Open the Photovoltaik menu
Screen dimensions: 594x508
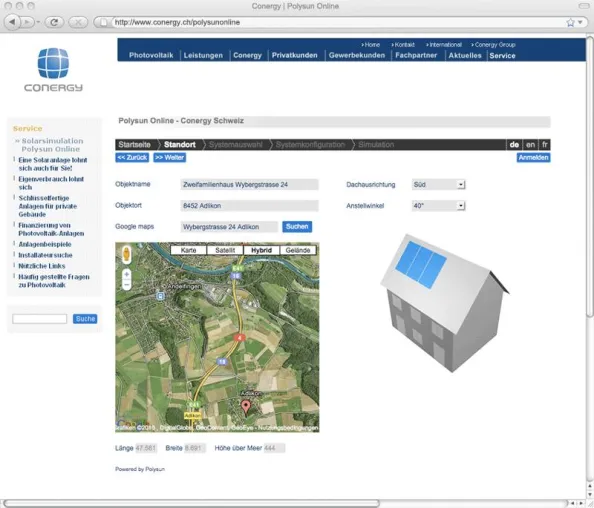tap(151, 55)
